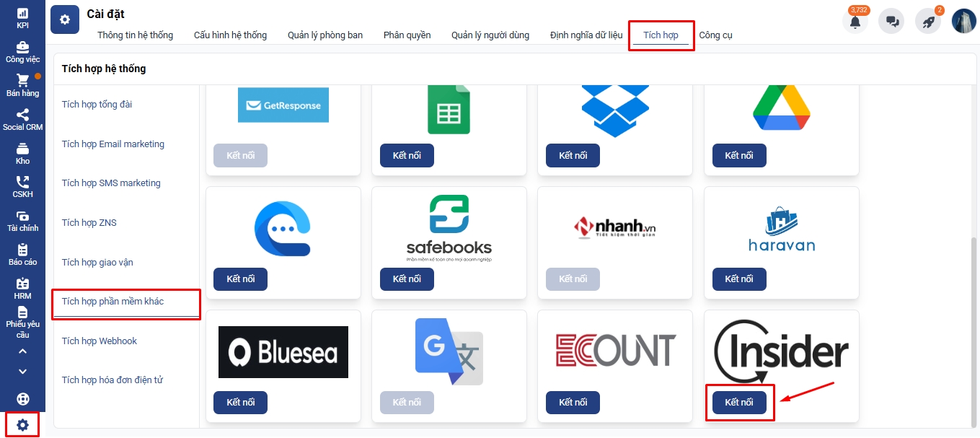Select Tích hợp Webhook in left menu

100,341
